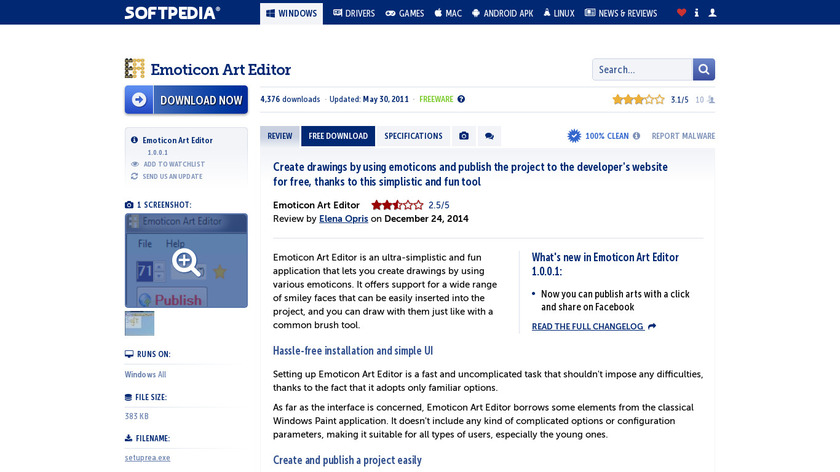Go to the Mac section
840x472 pixels.
coord(448,13)
